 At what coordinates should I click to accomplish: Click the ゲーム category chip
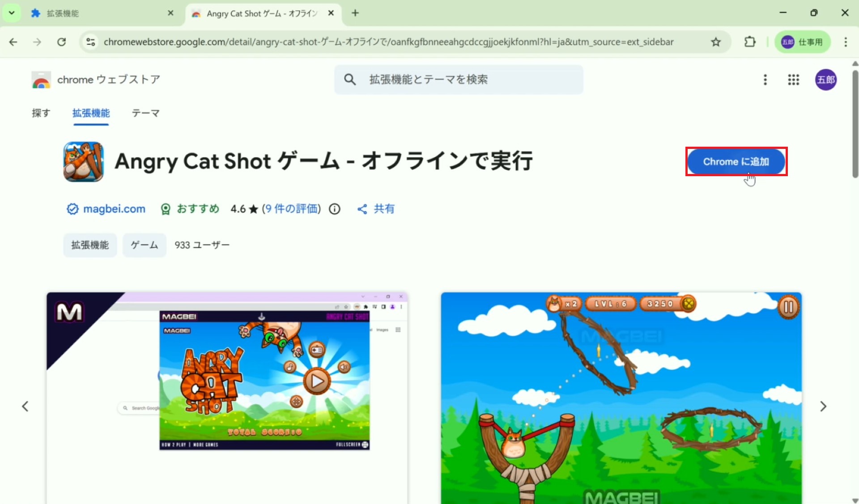click(x=144, y=245)
